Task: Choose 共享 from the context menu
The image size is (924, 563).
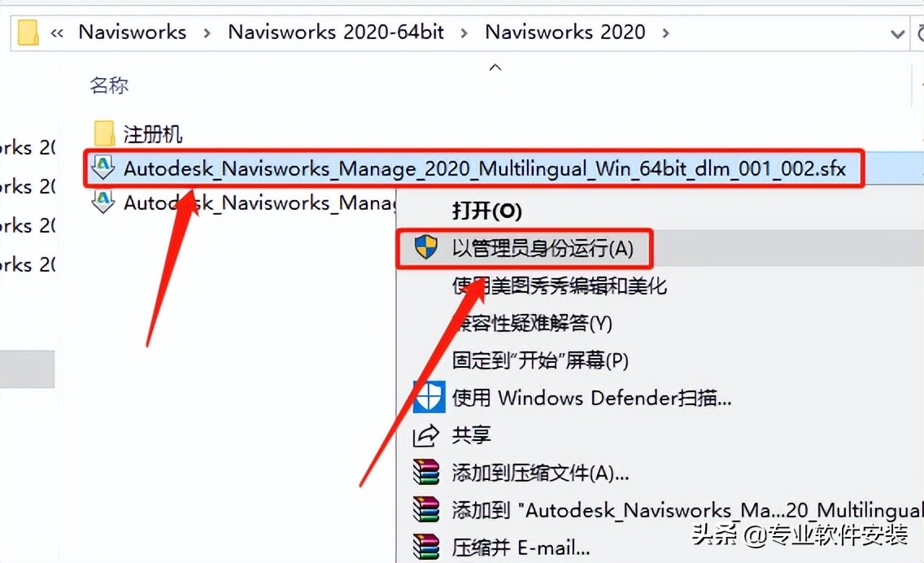Action: tap(472, 435)
